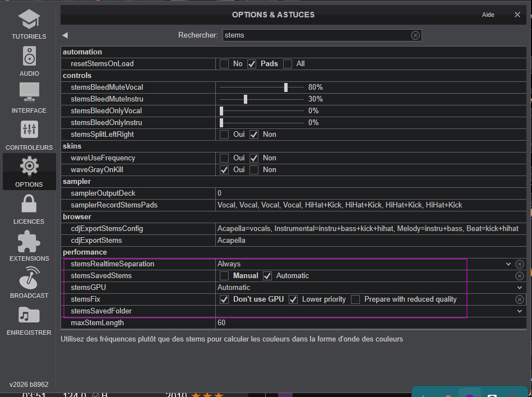Enable Prepare with reduced quality
Viewport: 532px width, 397px height.
point(355,299)
